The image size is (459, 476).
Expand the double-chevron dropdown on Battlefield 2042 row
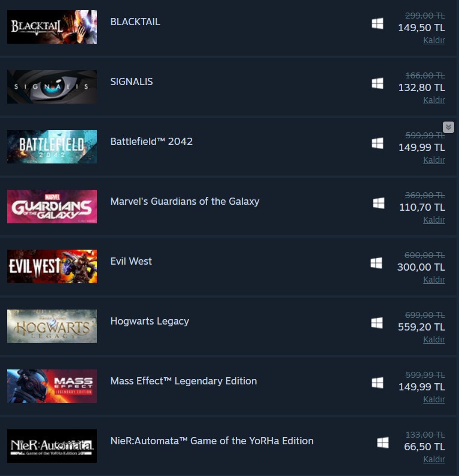click(x=448, y=127)
